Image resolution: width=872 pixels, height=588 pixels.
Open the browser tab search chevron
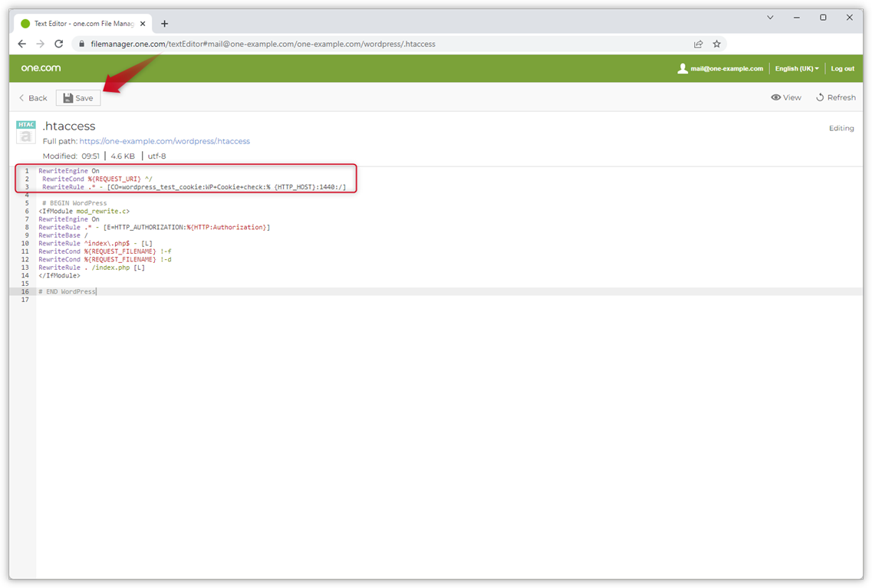(770, 17)
